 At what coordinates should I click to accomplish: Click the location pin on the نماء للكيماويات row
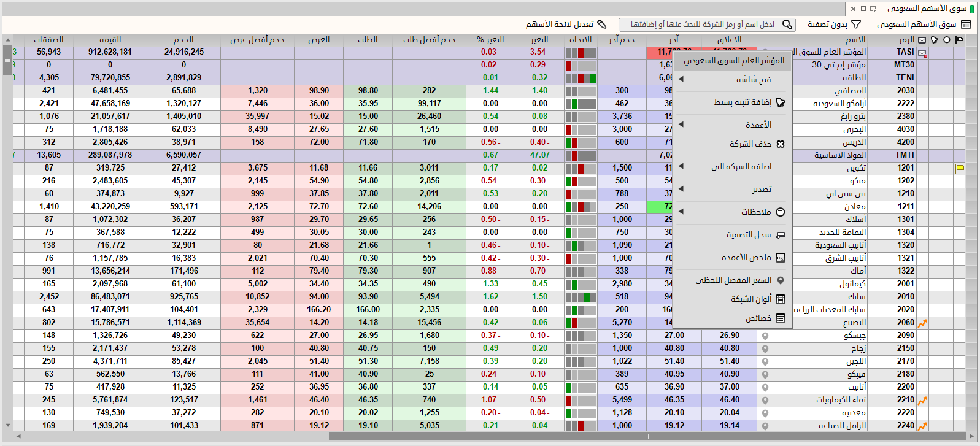tap(765, 401)
